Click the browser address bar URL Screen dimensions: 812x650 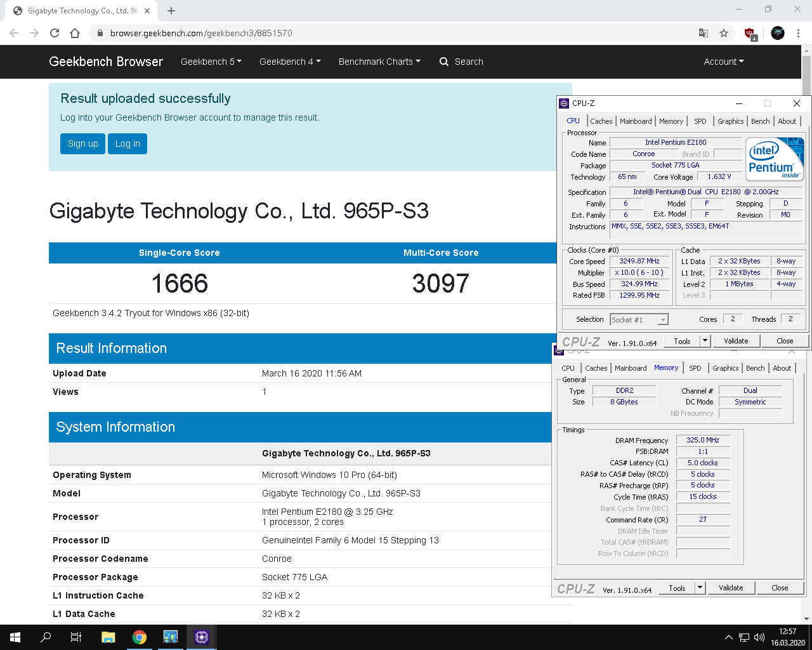(201, 33)
